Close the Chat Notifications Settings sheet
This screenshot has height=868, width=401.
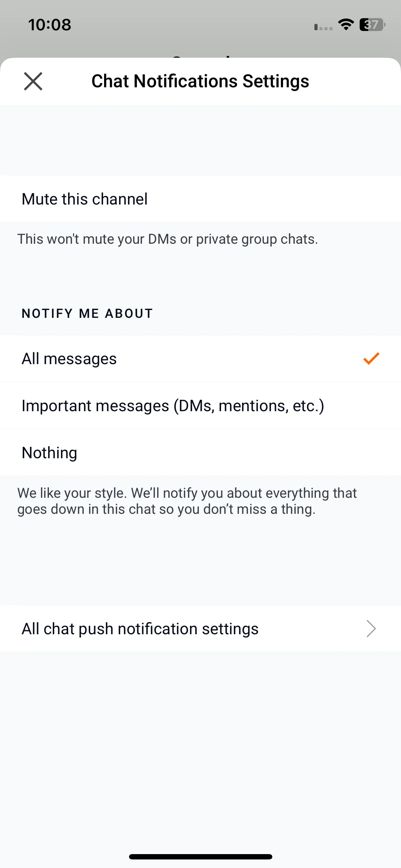pos(33,81)
